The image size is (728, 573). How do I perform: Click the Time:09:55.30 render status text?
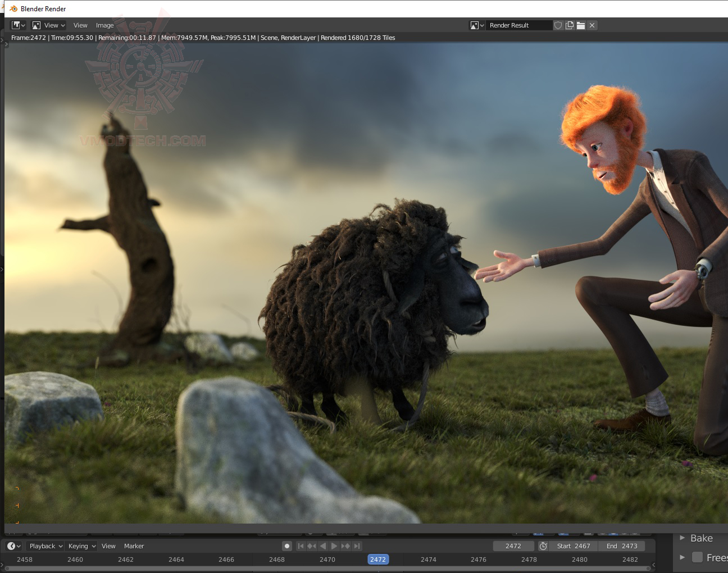(x=72, y=38)
